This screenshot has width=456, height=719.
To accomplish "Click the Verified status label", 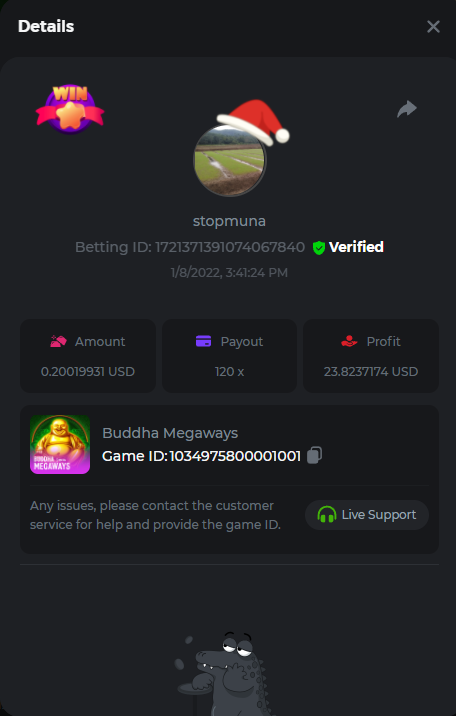I will pos(356,247).
